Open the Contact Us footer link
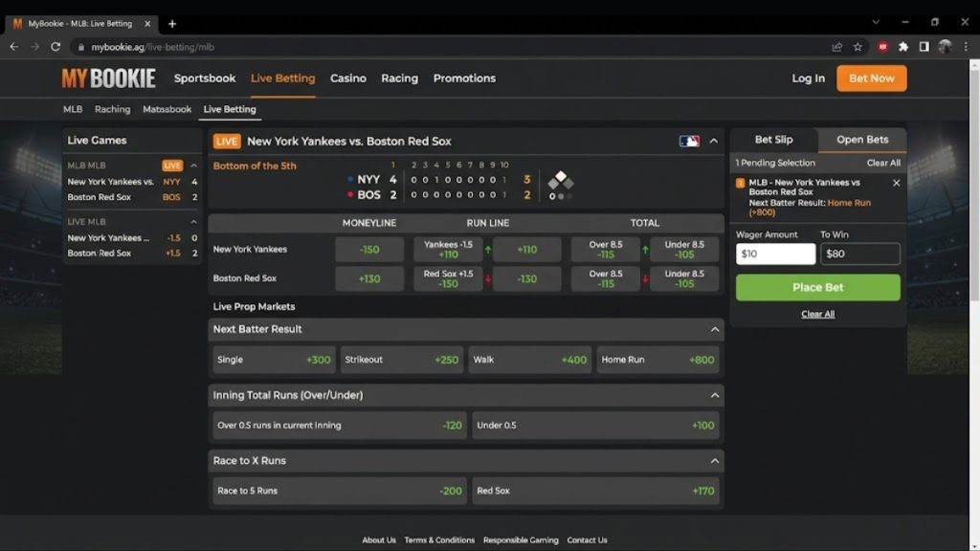The width and height of the screenshot is (980, 551). pyautogui.click(x=587, y=540)
